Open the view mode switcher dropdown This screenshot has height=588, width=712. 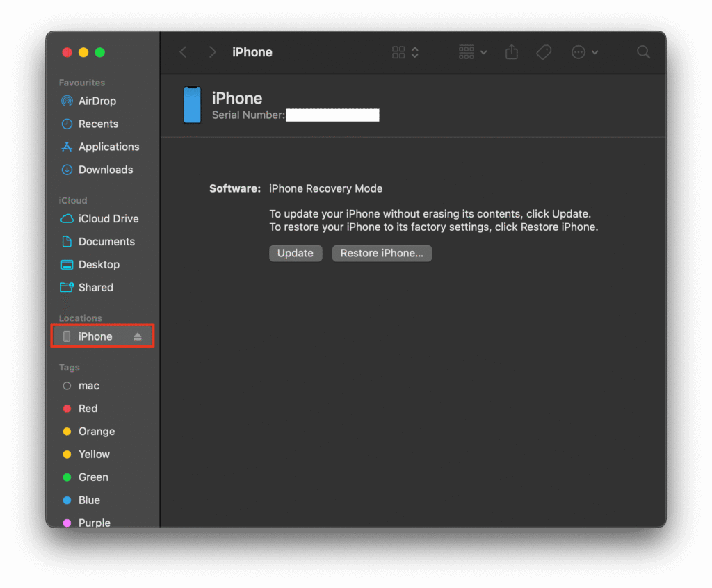click(405, 52)
